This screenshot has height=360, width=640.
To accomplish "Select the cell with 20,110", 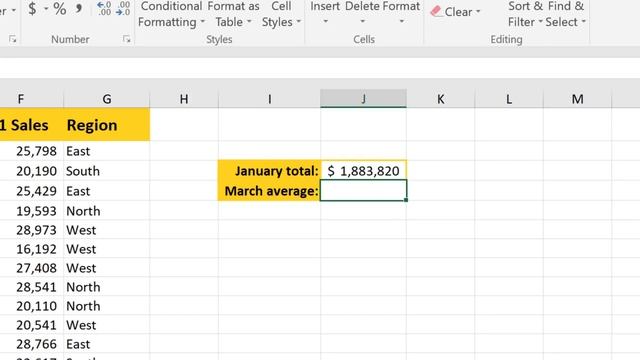I will (x=32, y=306).
